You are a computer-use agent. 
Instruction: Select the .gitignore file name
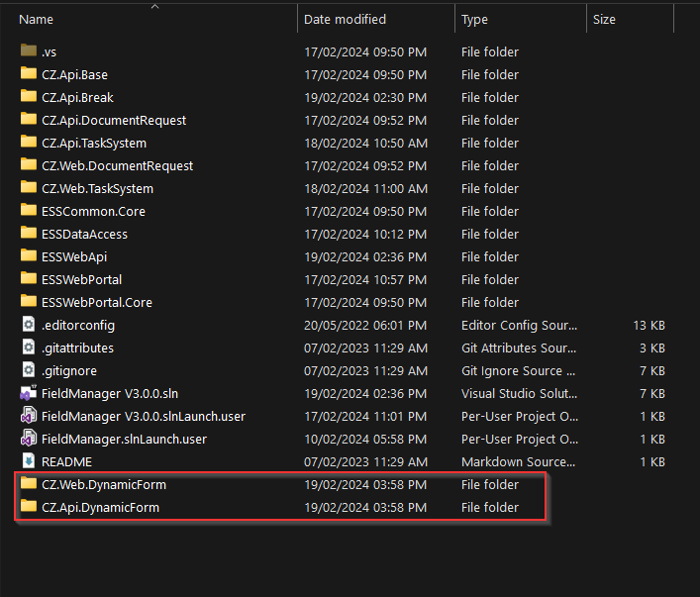(x=69, y=370)
